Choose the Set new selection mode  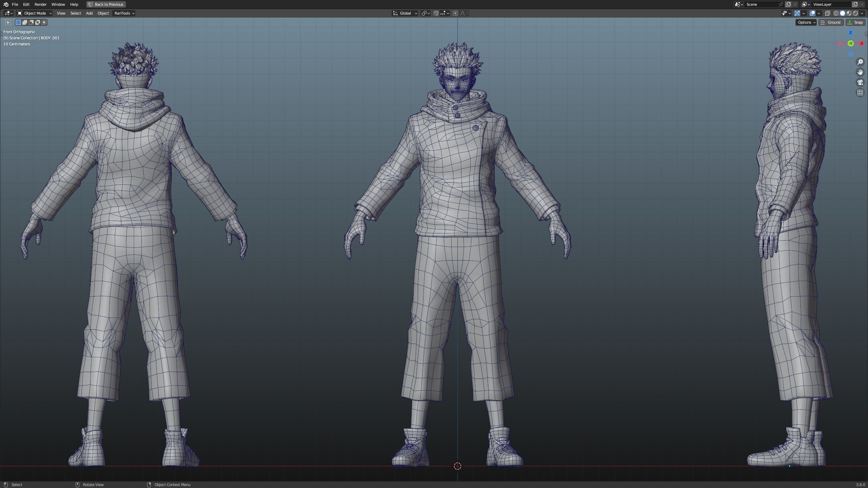point(18,22)
